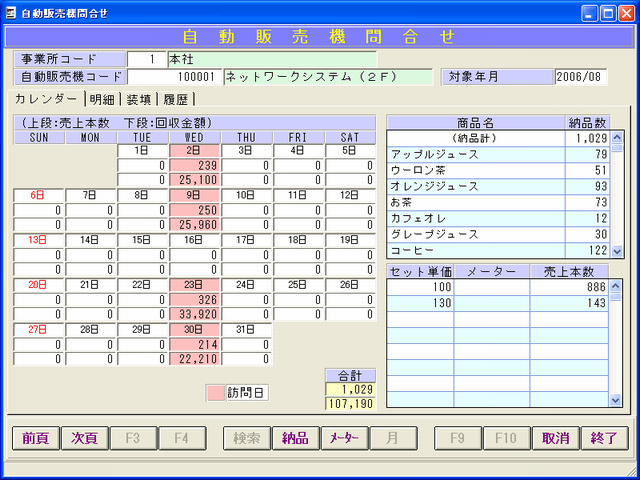The height and width of the screenshot is (480, 640).
Task: Click the メーター column header
Action: pos(492,272)
